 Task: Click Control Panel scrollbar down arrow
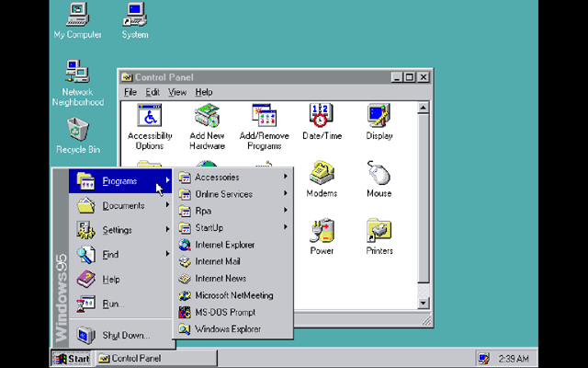pyautogui.click(x=424, y=303)
